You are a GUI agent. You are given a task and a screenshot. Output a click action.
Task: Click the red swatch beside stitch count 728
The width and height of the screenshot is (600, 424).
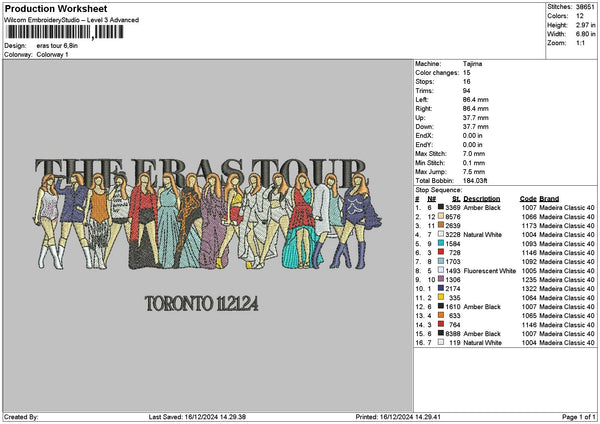[x=441, y=252]
